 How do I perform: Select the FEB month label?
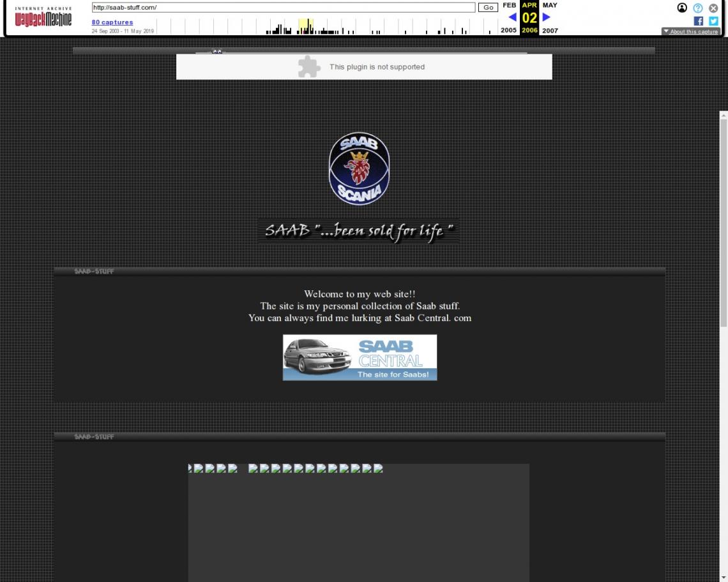click(x=510, y=5)
